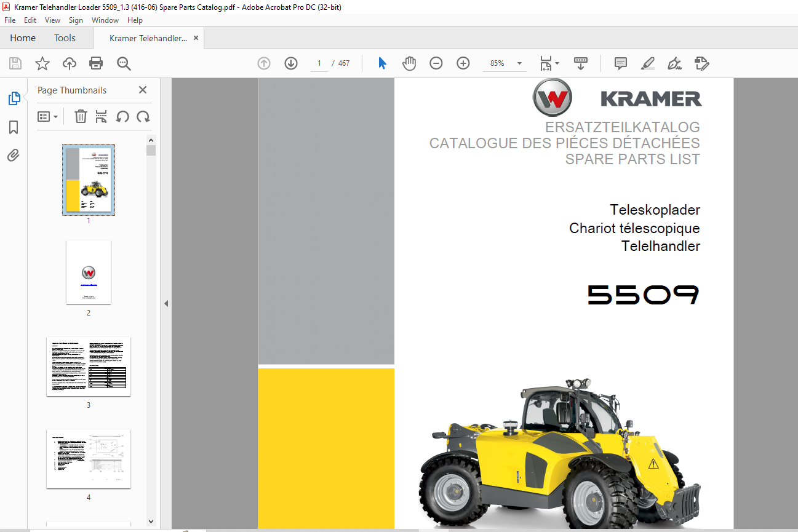Open the Edit menu

(x=30, y=20)
